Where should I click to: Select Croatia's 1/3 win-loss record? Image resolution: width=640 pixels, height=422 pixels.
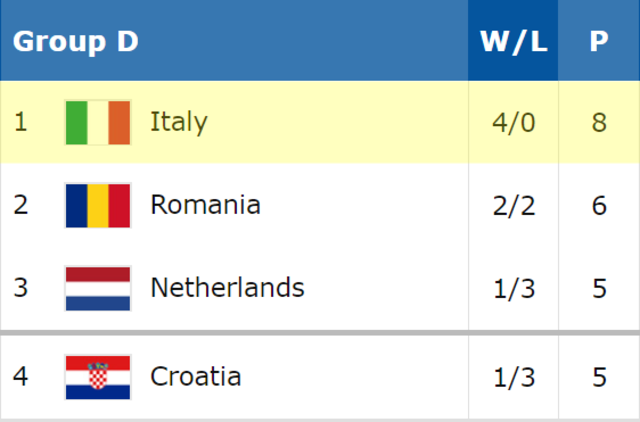click(513, 377)
